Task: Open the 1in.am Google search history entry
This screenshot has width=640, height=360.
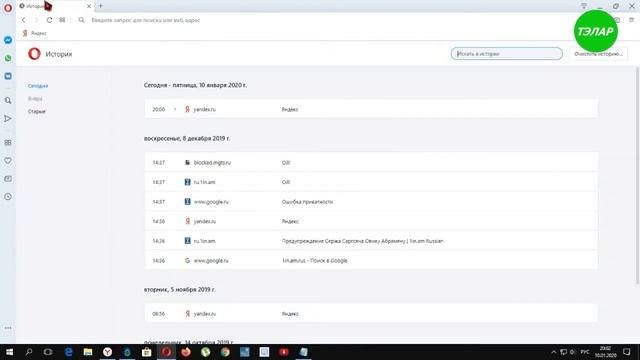Action: 371,260
